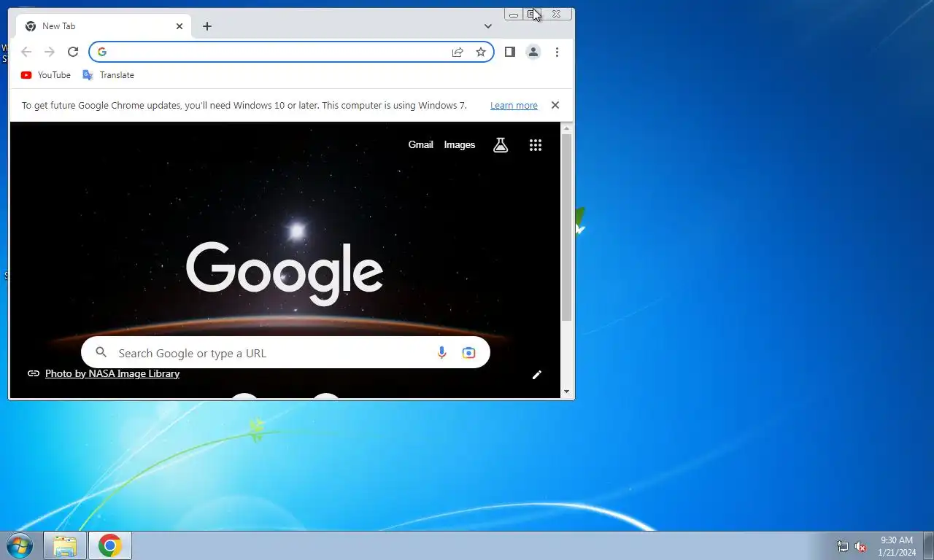Search by image with the Lens camera icon
The image size is (934, 560).
[x=468, y=353]
